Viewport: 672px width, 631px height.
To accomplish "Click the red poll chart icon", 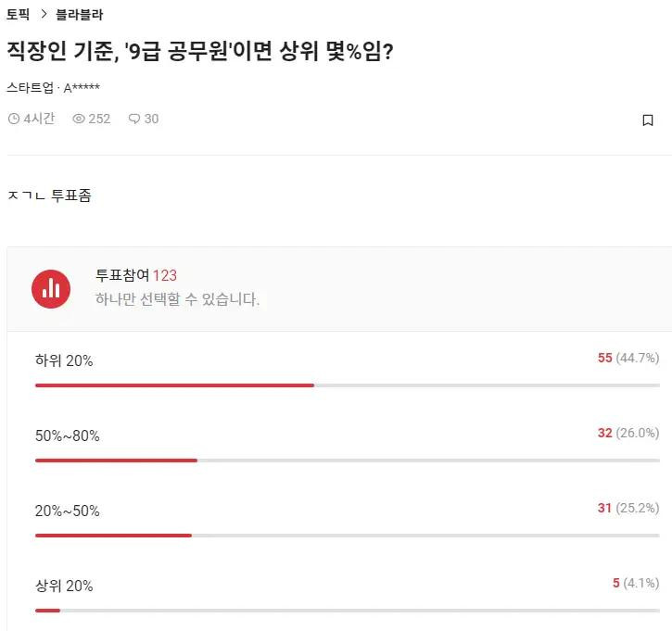I will [51, 288].
